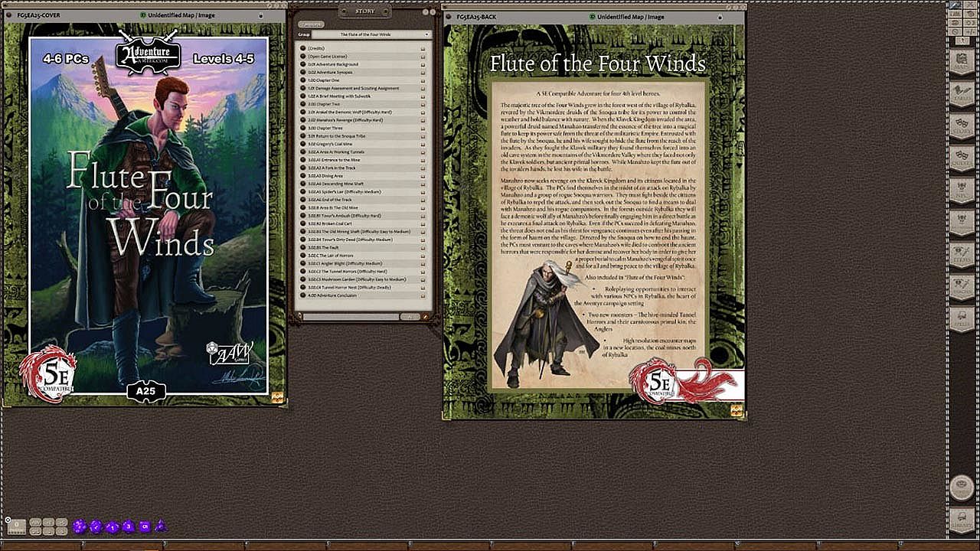Open the Library button at bottom right
The width and height of the screenshot is (980, 551).
click(x=962, y=520)
